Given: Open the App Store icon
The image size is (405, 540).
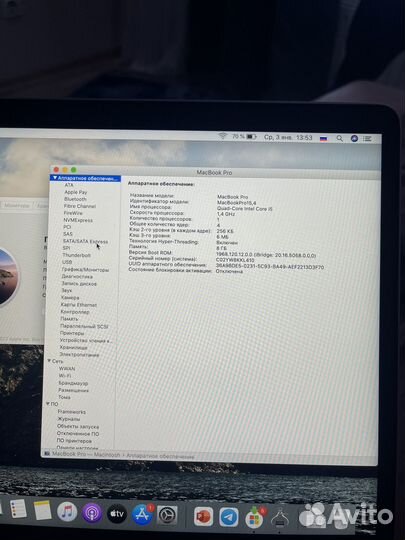Looking at the screenshot, I should coord(142,515).
